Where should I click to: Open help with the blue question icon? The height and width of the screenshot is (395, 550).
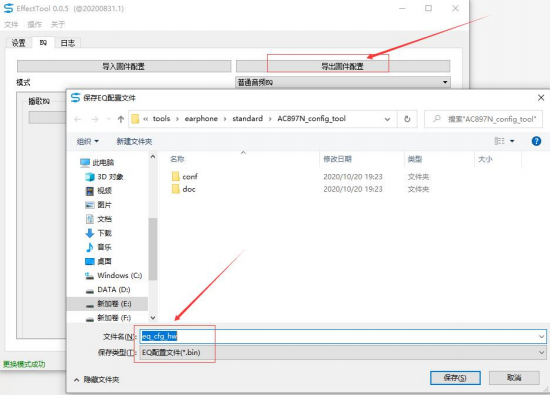[x=536, y=141]
